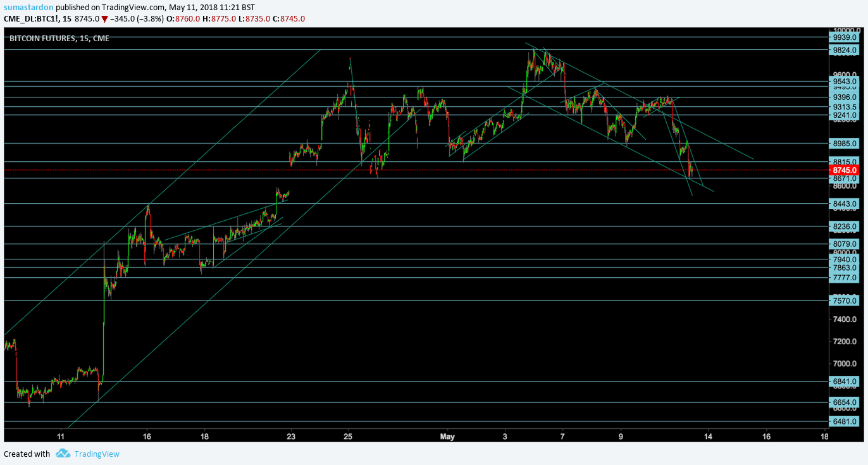Select the 7777.0 price level label
The width and height of the screenshot is (868, 465).
pos(845,278)
